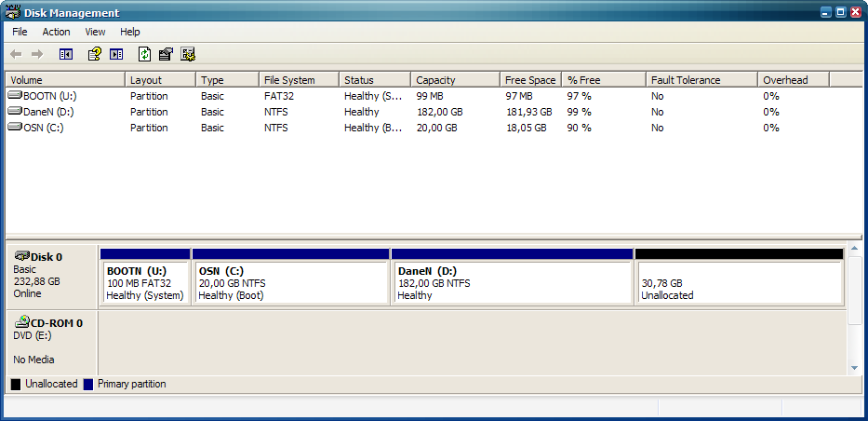Sort by the Type column header
The image size is (868, 421).
pos(228,80)
